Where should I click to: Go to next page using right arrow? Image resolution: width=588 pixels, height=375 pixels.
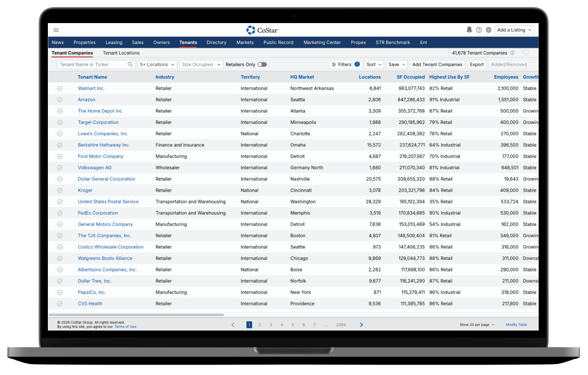(x=361, y=325)
